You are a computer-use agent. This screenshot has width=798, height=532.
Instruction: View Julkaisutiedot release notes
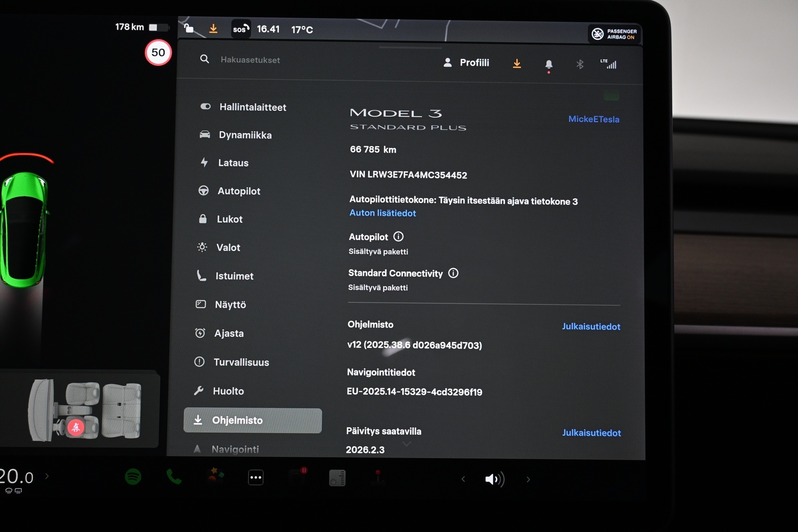point(591,326)
